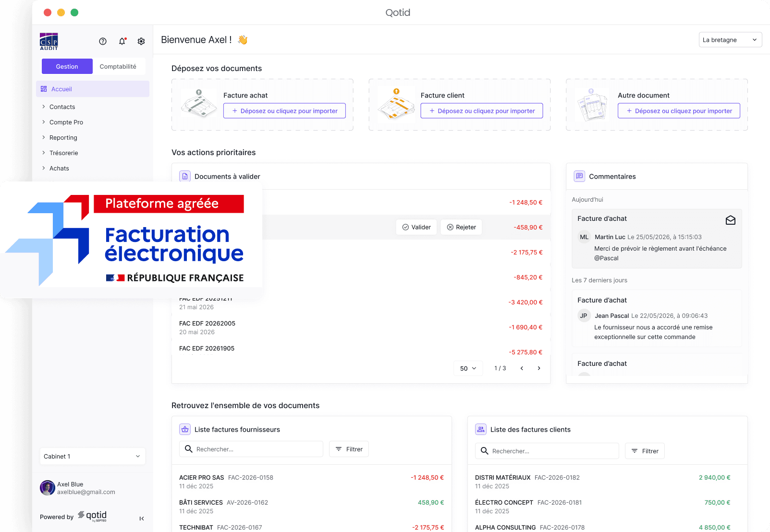
Task: Switch to Comptabilité tab
Action: tap(118, 66)
